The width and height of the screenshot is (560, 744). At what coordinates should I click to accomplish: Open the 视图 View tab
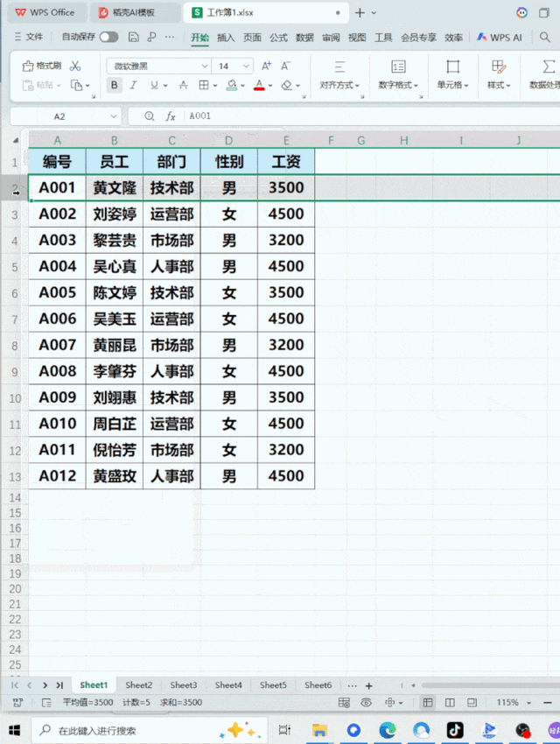point(357,38)
